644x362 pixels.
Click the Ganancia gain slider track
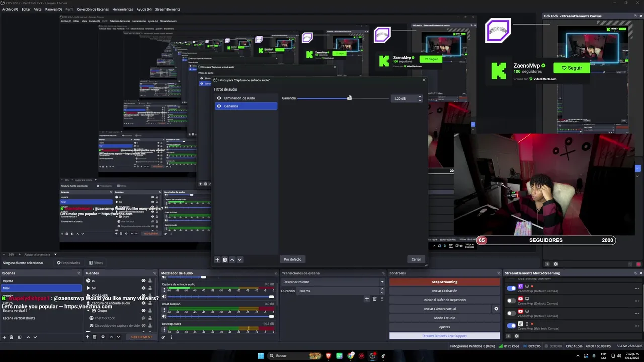[343, 98]
